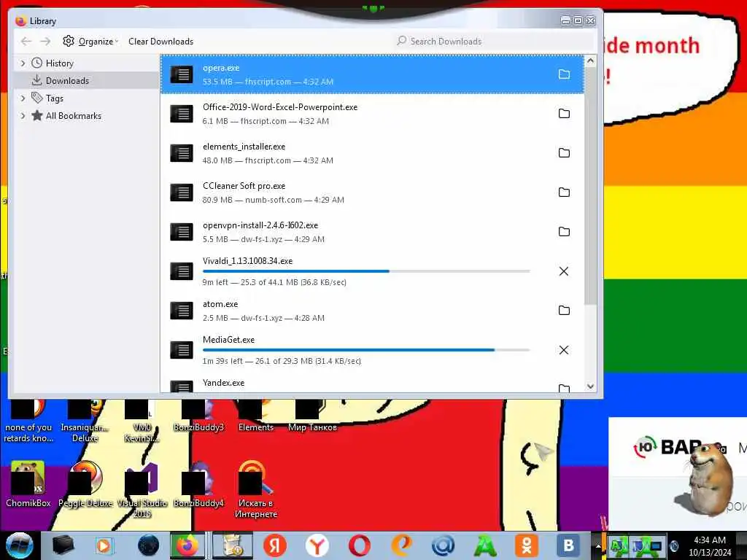
Task: Click the MediaGet.exe download progress bar
Action: coord(366,350)
